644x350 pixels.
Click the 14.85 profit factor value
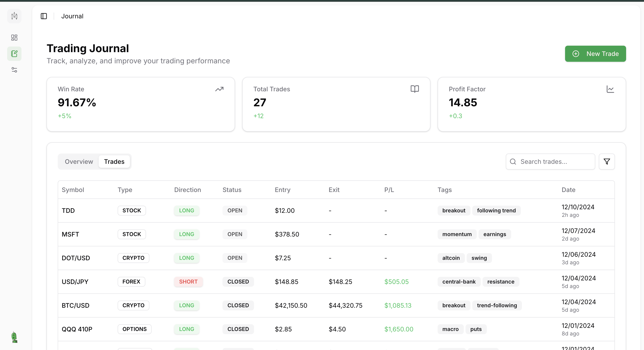[463, 102]
